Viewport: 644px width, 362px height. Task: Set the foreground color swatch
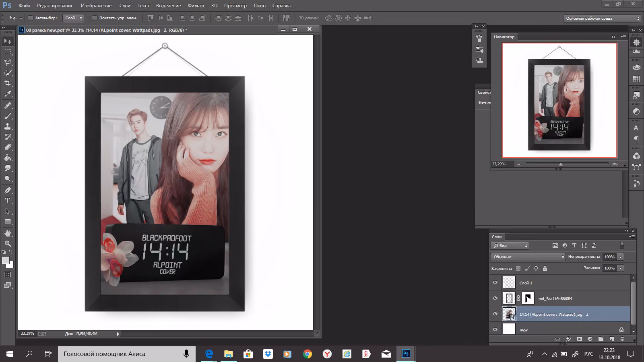click(6, 261)
